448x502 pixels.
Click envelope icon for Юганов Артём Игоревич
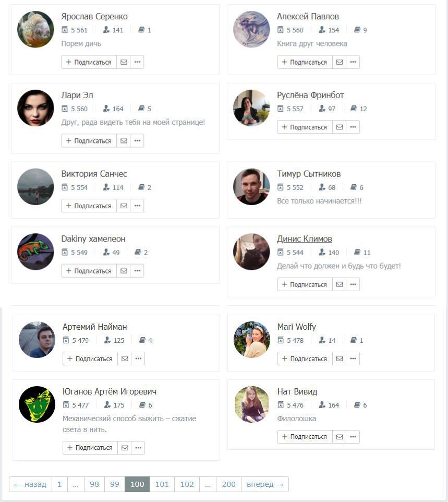pos(125,448)
